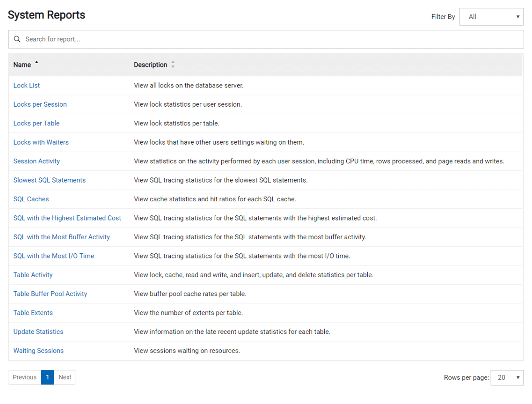View the Update Statistics report
This screenshot has height=404, width=532.
[x=38, y=332]
